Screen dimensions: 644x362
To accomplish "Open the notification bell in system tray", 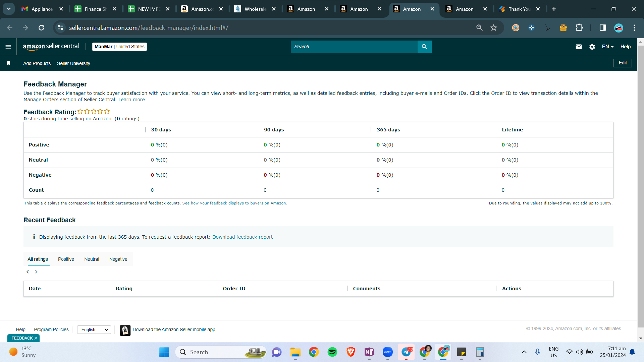I will click(632, 352).
